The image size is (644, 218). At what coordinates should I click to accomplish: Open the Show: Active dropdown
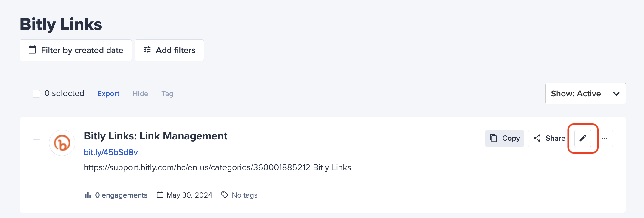[x=585, y=93]
